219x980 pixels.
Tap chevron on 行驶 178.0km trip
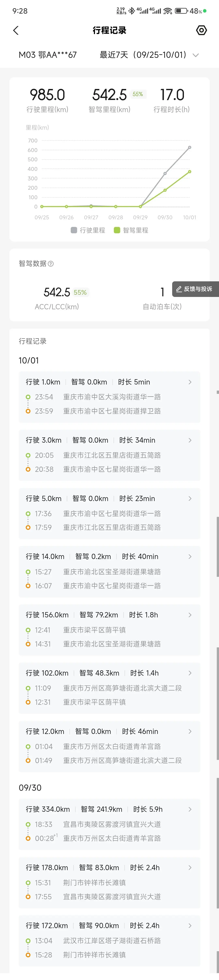(190, 867)
